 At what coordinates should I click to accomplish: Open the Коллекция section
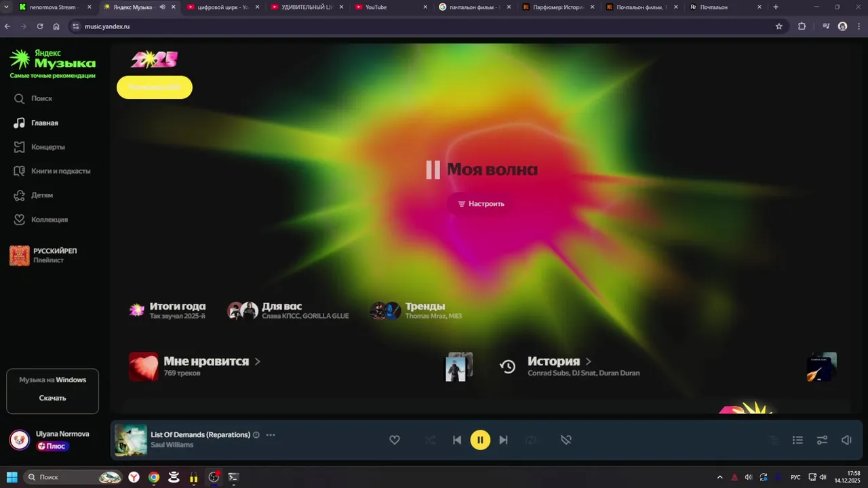tap(41, 220)
